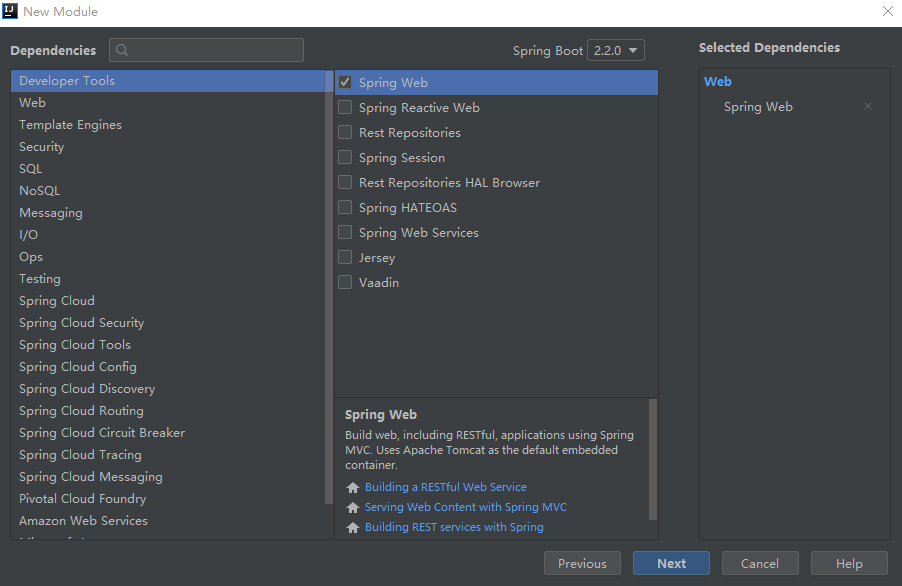Click the Next button
This screenshot has width=902, height=586.
(671, 564)
